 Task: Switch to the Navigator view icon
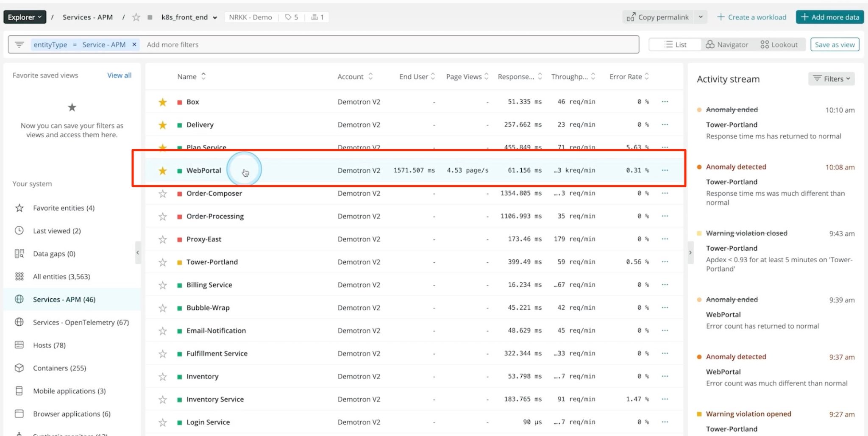(x=710, y=44)
